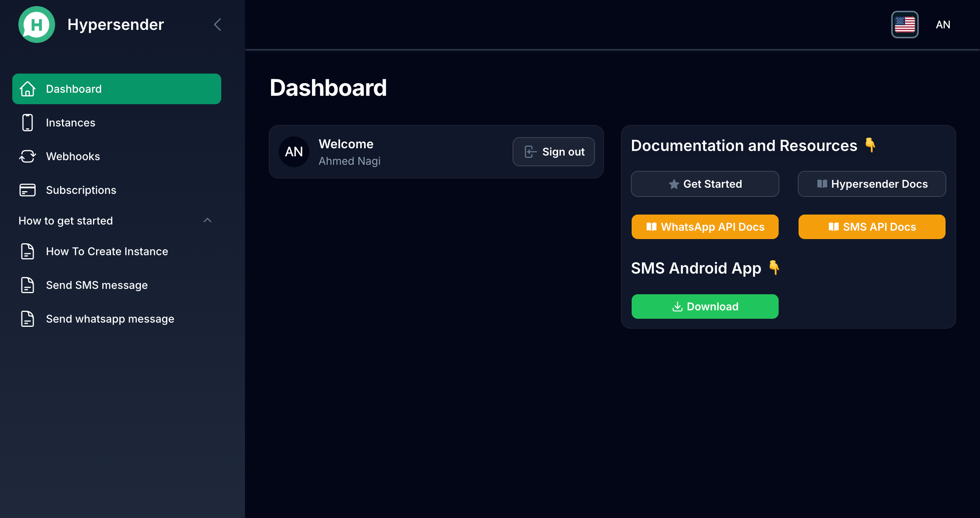Viewport: 980px width, 518px height.
Task: Click the How To Create Instance document icon
Action: [28, 251]
